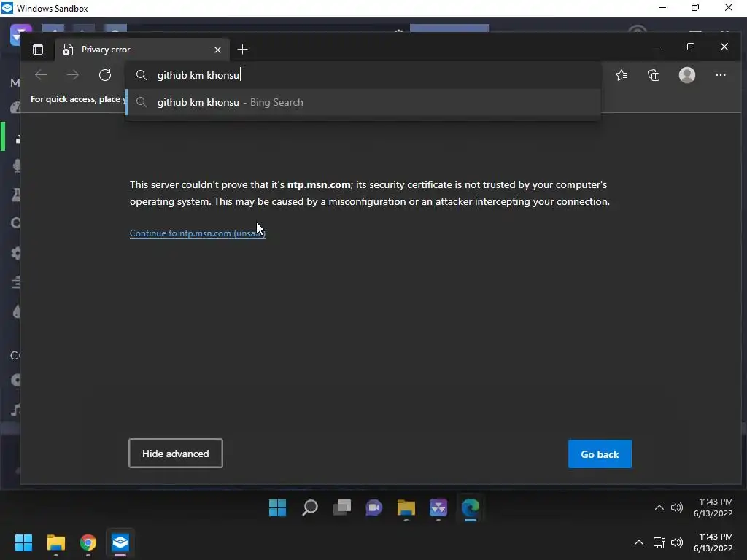Screen dimensions: 747x560
Task: Follow Continue to ntp.msn.com (unsafe) link
Action: click(197, 233)
